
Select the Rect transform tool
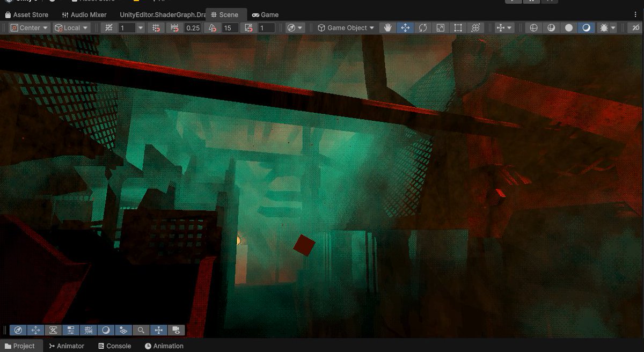coord(458,27)
